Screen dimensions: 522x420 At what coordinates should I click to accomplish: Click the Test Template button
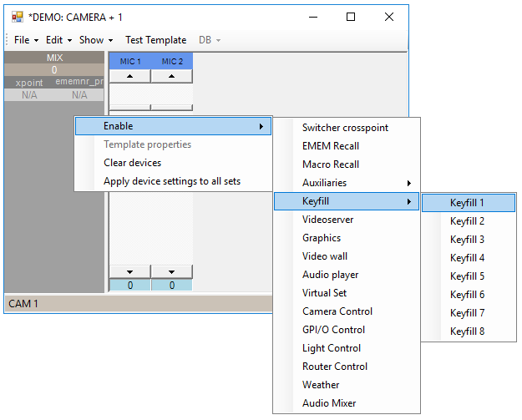(x=155, y=39)
